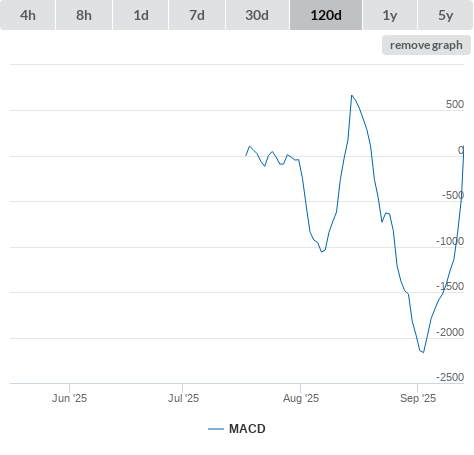View the 5y time range
The height and width of the screenshot is (455, 474).
[445, 15]
